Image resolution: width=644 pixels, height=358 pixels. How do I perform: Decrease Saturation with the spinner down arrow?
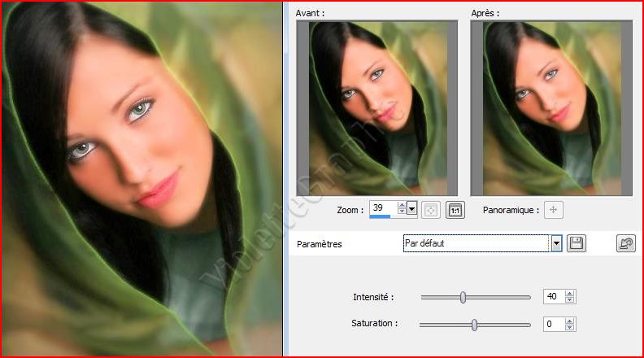pyautogui.click(x=570, y=328)
